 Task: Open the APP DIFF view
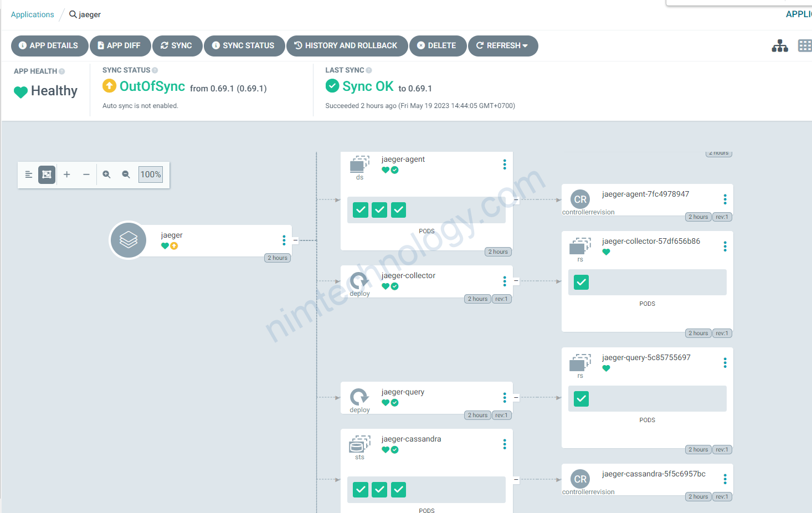120,45
